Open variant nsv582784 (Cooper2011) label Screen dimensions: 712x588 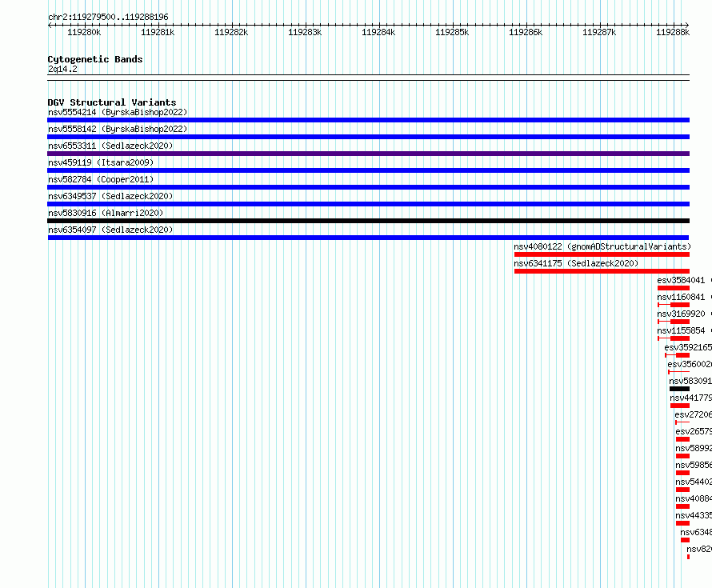101,179
